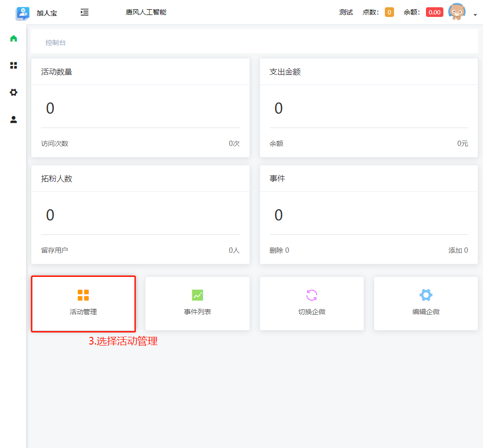Expand the account dropdown arrow
Screen dimensions: 483x448
tap(475, 14)
